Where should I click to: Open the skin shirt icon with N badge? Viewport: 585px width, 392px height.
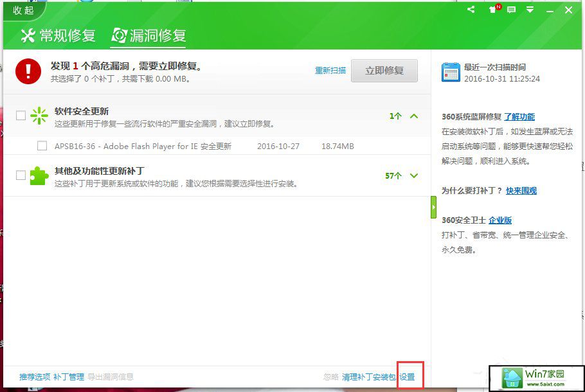[x=494, y=10]
